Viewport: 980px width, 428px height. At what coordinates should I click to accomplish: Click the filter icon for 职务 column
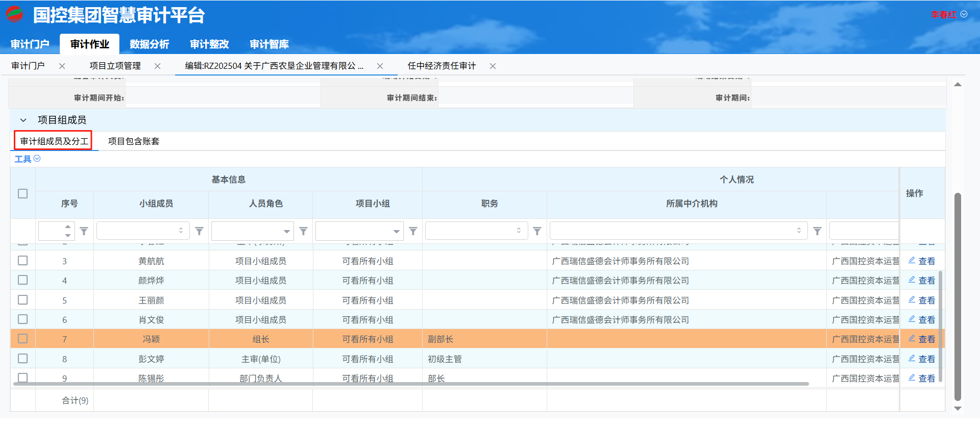[537, 231]
